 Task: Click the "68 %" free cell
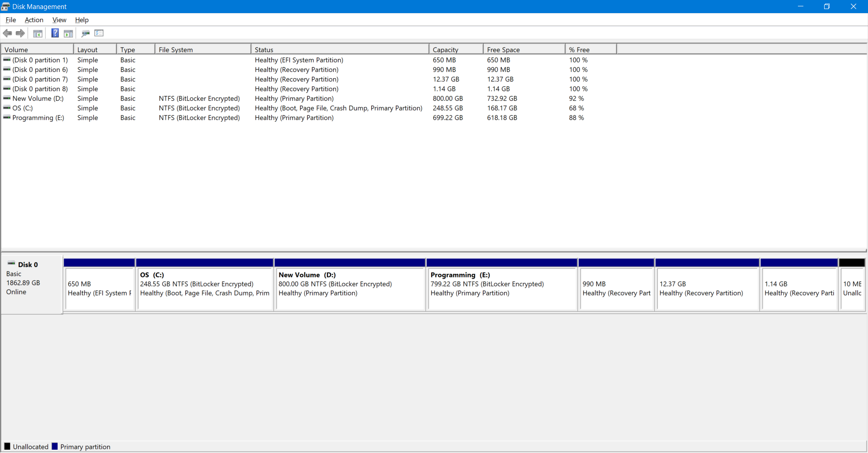(x=576, y=108)
